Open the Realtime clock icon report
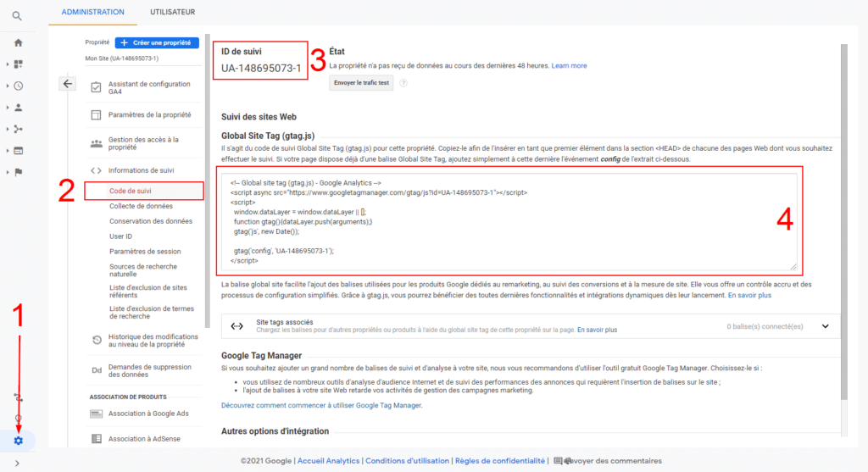 pos(18,86)
